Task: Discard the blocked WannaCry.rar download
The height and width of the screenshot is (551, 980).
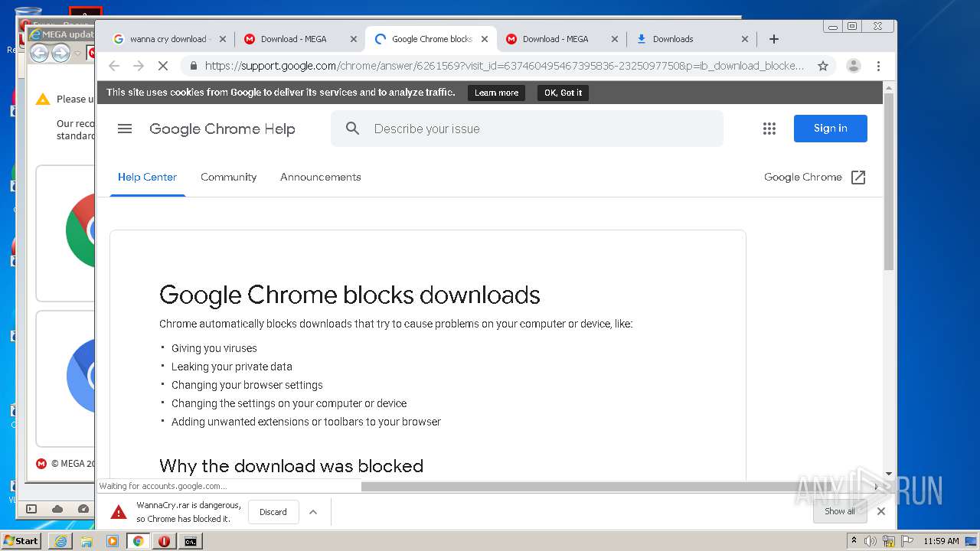Action: coord(273,512)
